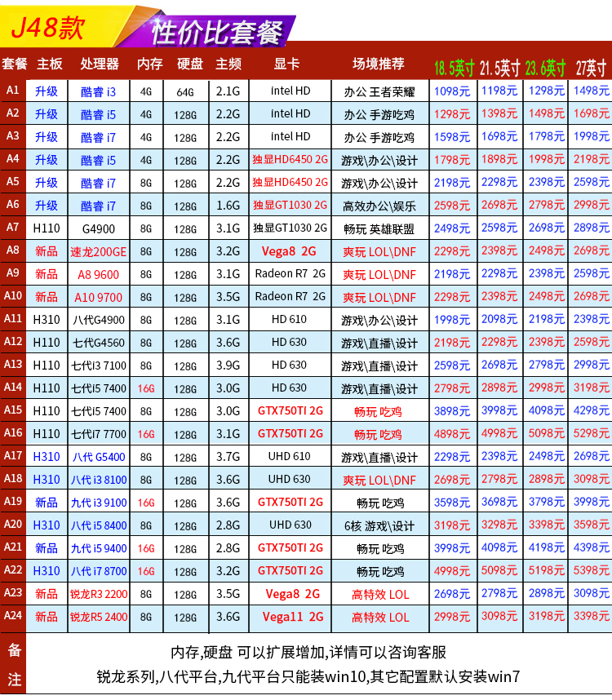Click the note about consulting 客服

[x=308, y=653]
